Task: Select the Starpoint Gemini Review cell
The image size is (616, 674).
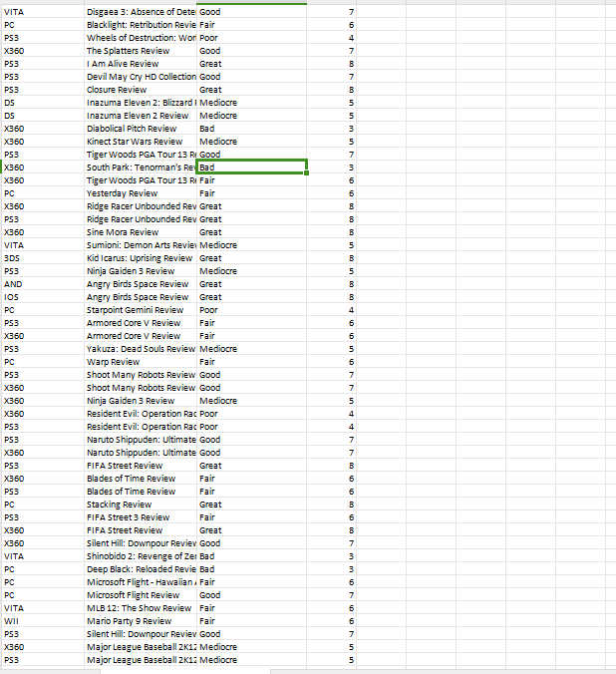Action: [141, 310]
